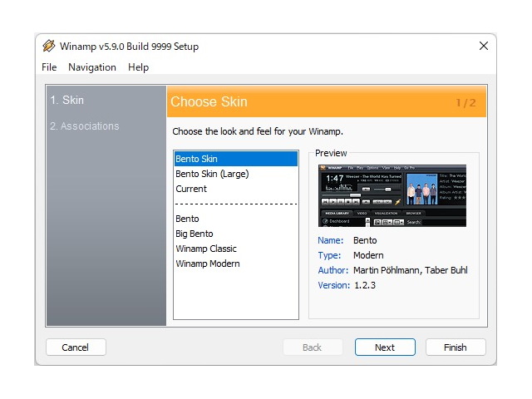
Task: Pick the Big Bento skin
Action: click(x=236, y=234)
